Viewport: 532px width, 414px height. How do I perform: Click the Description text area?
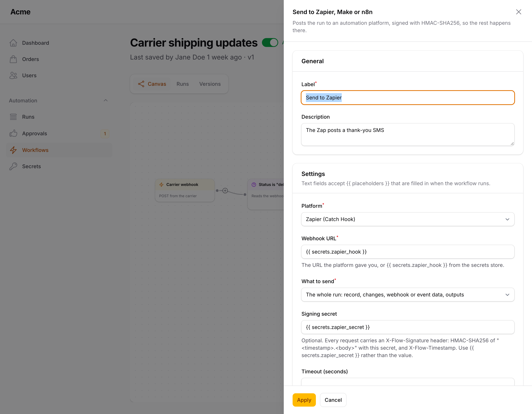coord(408,135)
